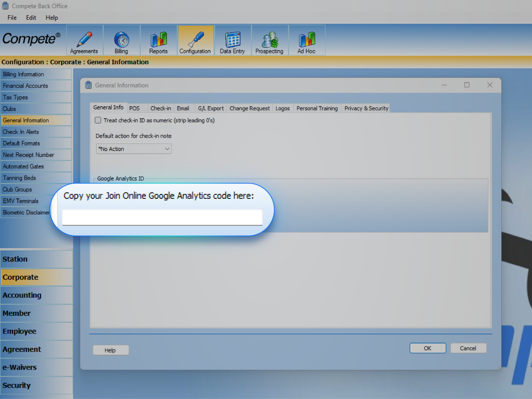This screenshot has height=399, width=532.
Task: Select the General Info tab
Action: pyautogui.click(x=108, y=107)
